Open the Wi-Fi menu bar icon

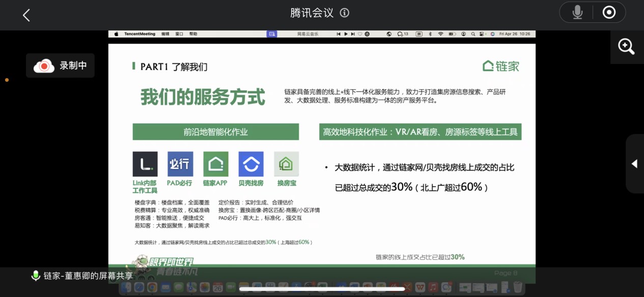pos(440,34)
